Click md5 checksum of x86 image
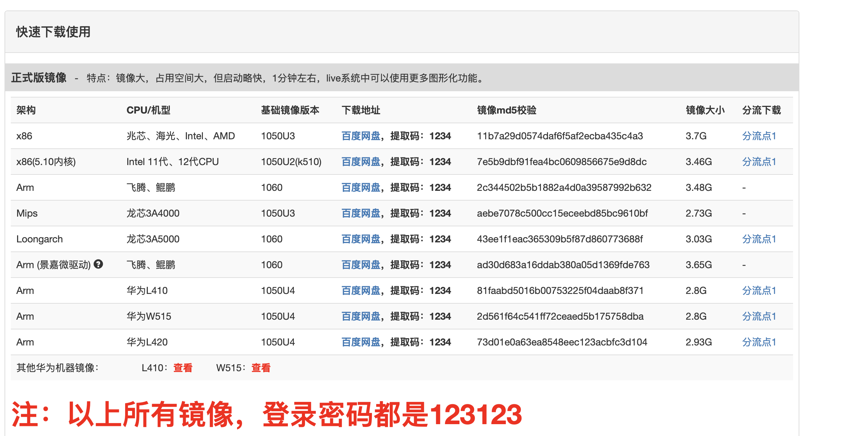Screen dimensions: 868x436 559,136
